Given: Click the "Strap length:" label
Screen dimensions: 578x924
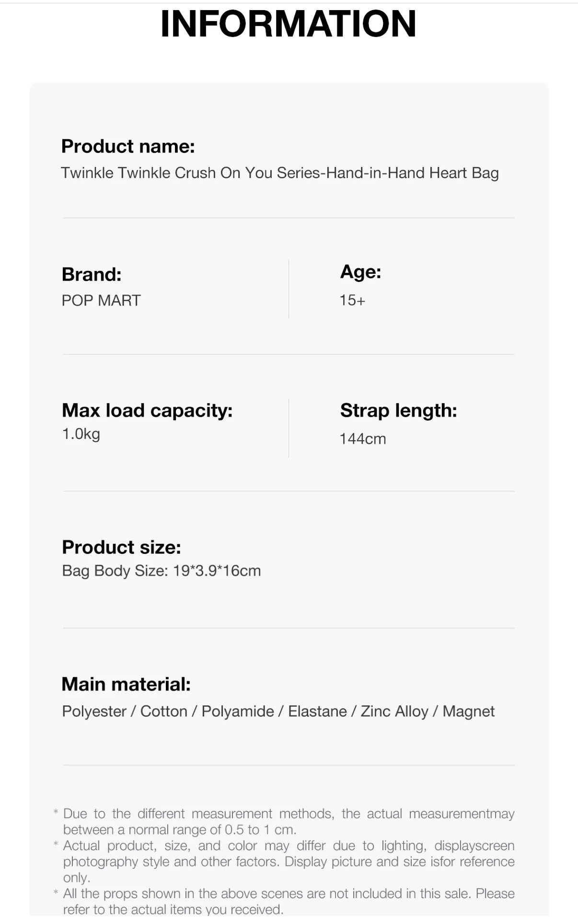Looking at the screenshot, I should [398, 410].
